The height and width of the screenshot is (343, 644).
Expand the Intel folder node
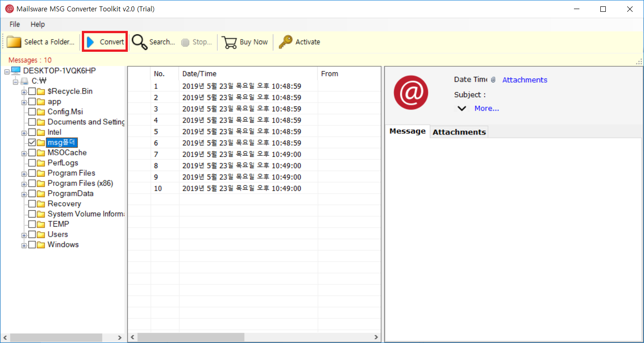[24, 132]
